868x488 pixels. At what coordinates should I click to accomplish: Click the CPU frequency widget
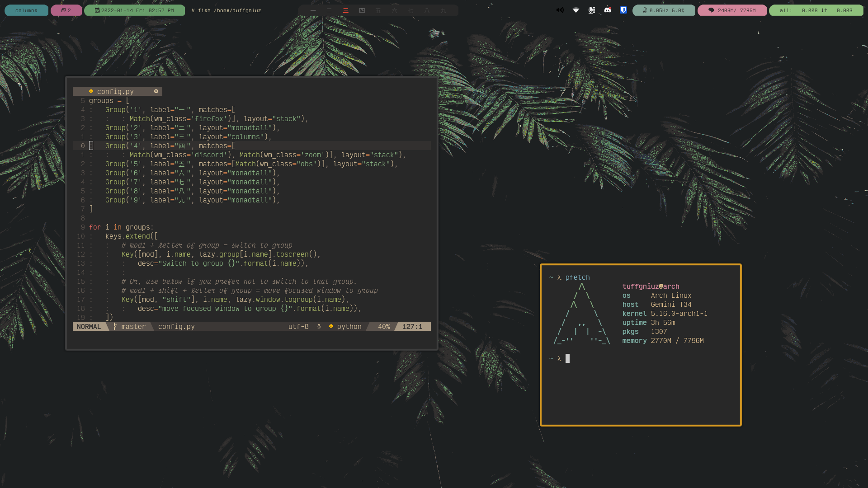663,10
